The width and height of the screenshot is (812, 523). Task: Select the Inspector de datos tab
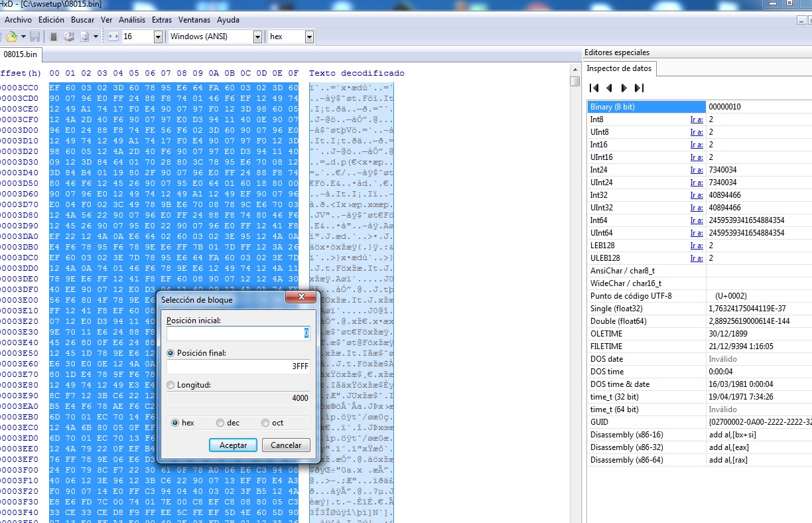click(x=620, y=68)
